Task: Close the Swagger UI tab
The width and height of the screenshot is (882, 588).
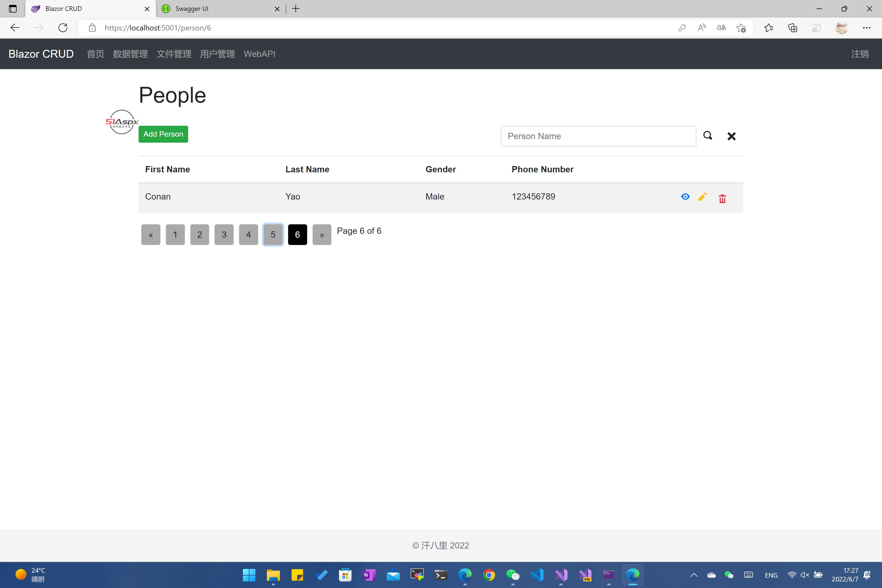Action: (x=277, y=9)
